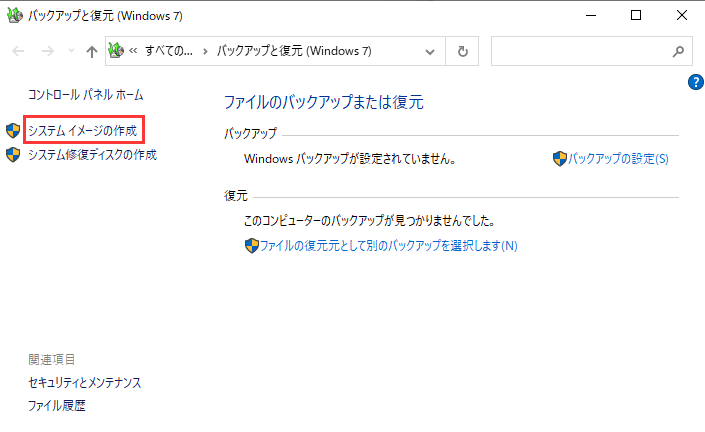The image size is (705, 432).
Task: Open セキュリティとメンテナンス related item
Action: pos(85,383)
